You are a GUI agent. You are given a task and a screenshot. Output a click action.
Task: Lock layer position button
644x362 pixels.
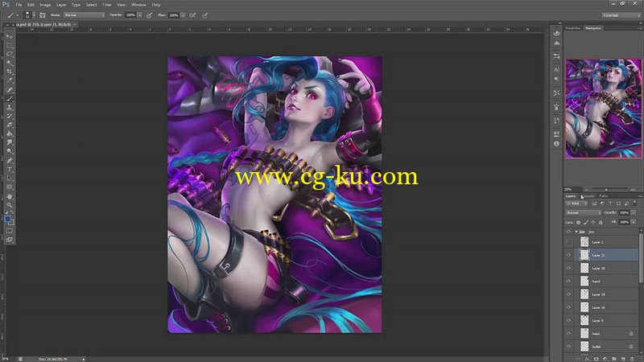tap(593, 223)
